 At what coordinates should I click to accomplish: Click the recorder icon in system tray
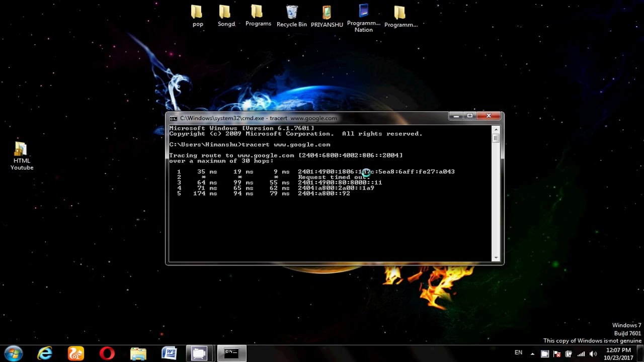tap(544, 353)
